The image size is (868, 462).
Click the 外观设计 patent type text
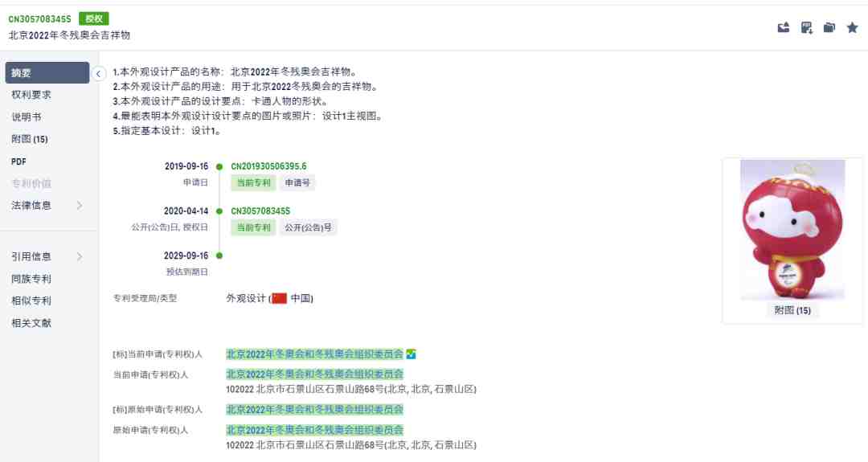tap(246, 299)
